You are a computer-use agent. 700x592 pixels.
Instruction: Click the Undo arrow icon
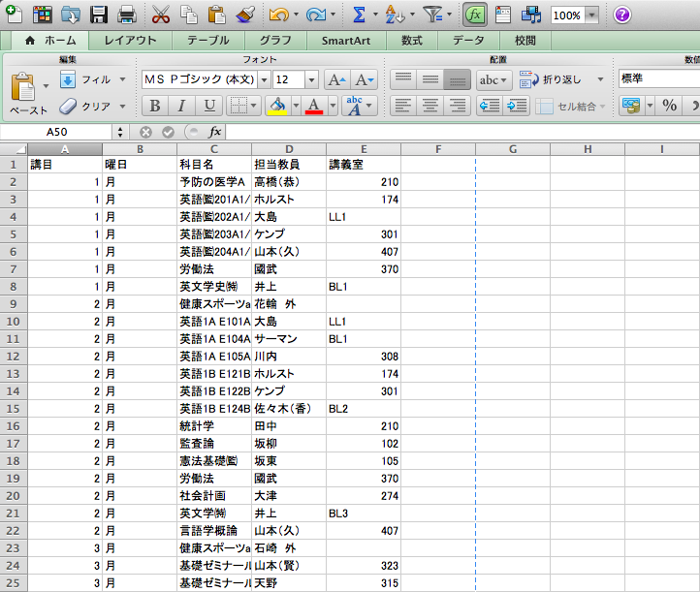[278, 15]
